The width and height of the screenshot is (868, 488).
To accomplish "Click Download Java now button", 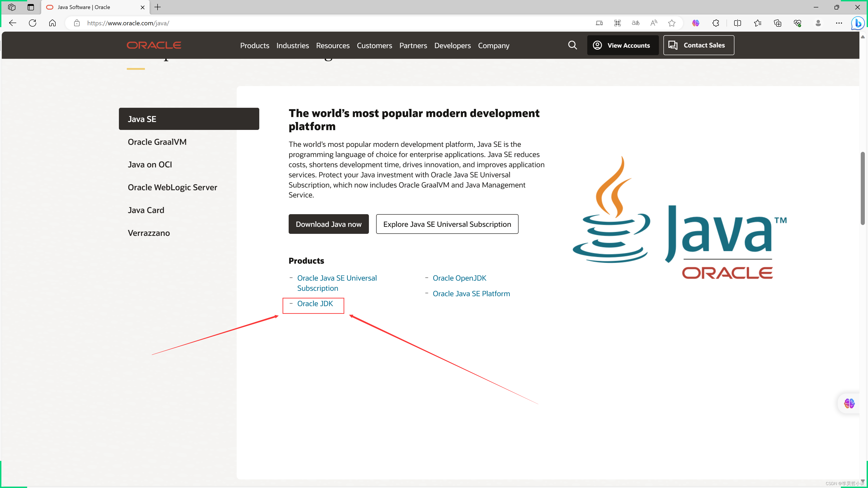I will click(x=328, y=224).
